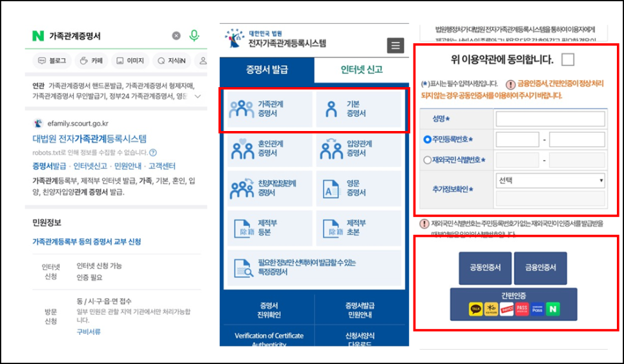The image size is (624, 364).
Task: Select 기본 증명서 icon tile
Action: 359,109
